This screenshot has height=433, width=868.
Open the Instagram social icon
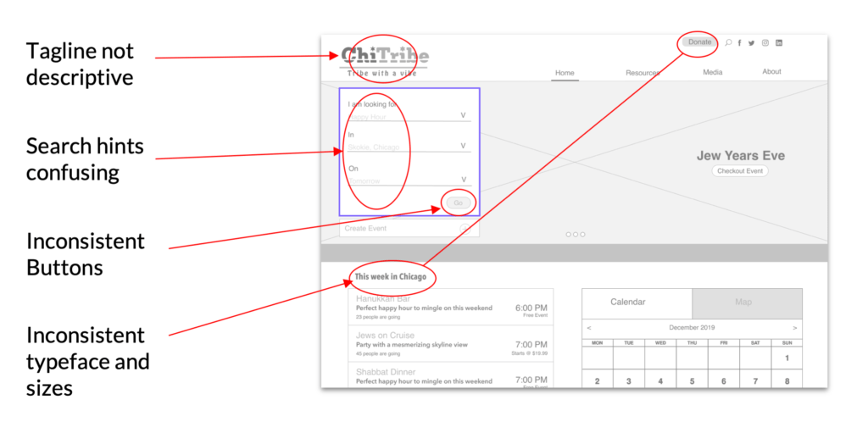pos(765,42)
